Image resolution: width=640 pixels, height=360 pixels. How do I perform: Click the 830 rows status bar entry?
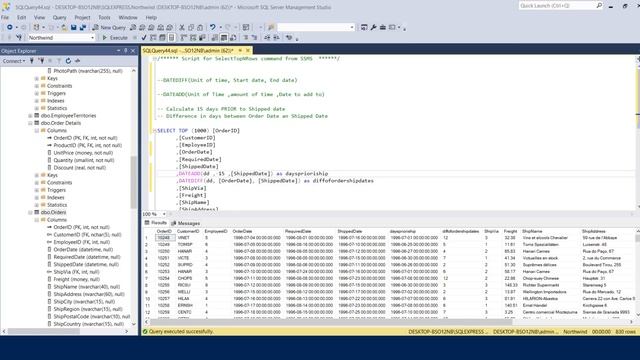pyautogui.click(x=625, y=332)
